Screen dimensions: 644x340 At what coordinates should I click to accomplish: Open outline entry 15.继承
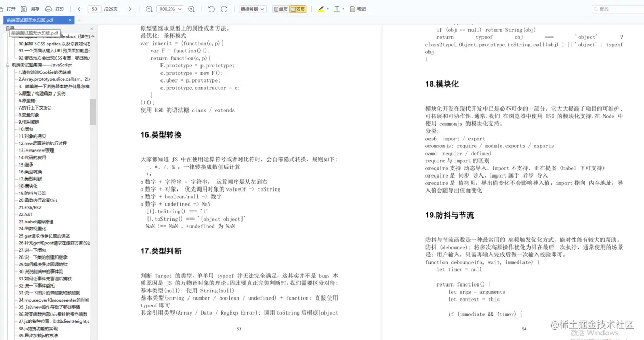coord(26,165)
